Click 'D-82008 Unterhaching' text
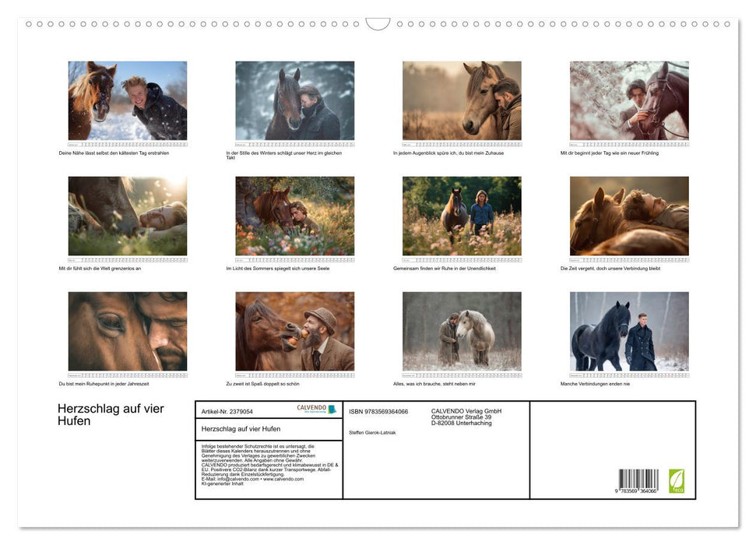This screenshot has height=545, width=756. pyautogui.click(x=462, y=423)
